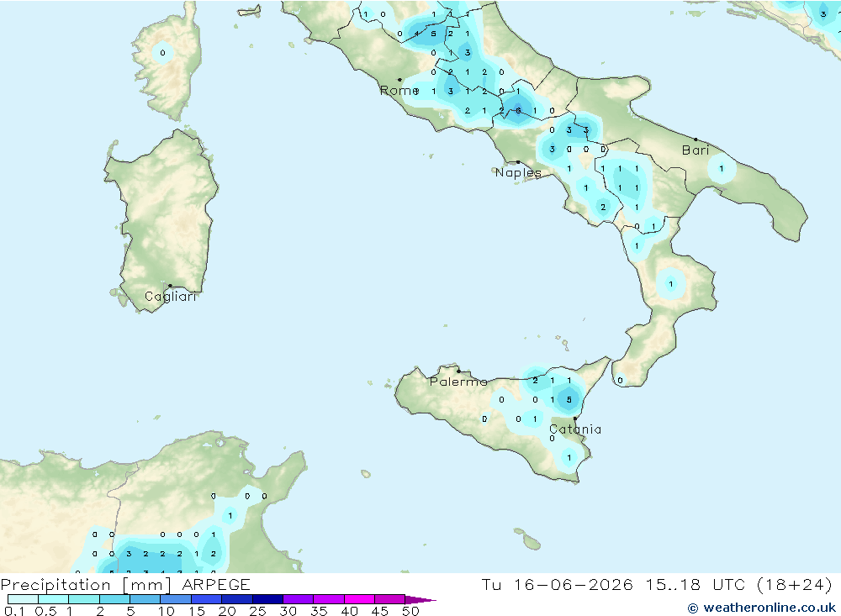Pick the 0.1–0.5 mm legend swatch

23,599
